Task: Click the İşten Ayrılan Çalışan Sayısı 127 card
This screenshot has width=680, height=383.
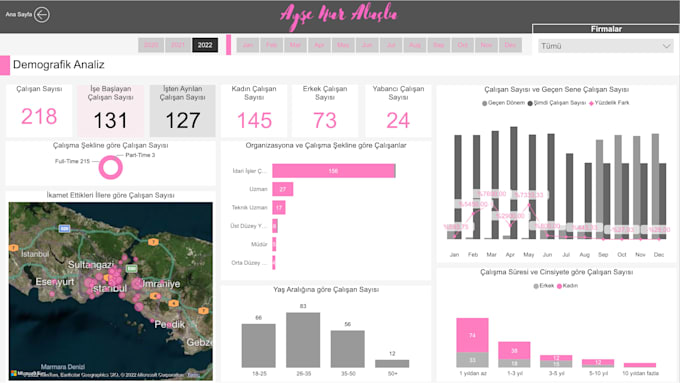Action: (183, 111)
